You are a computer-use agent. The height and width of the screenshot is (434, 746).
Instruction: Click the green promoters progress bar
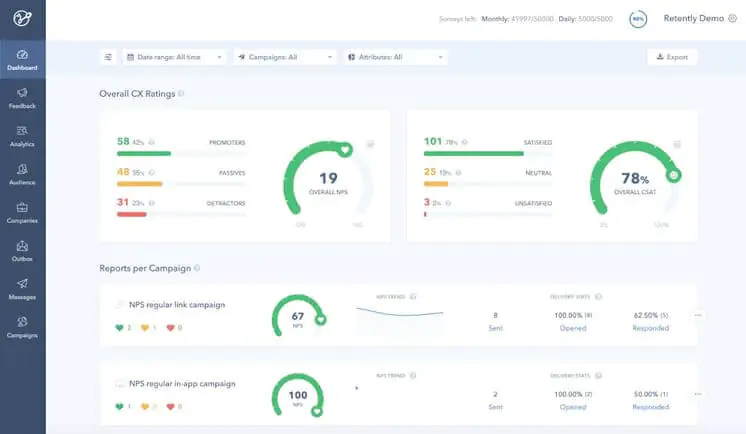(x=144, y=153)
